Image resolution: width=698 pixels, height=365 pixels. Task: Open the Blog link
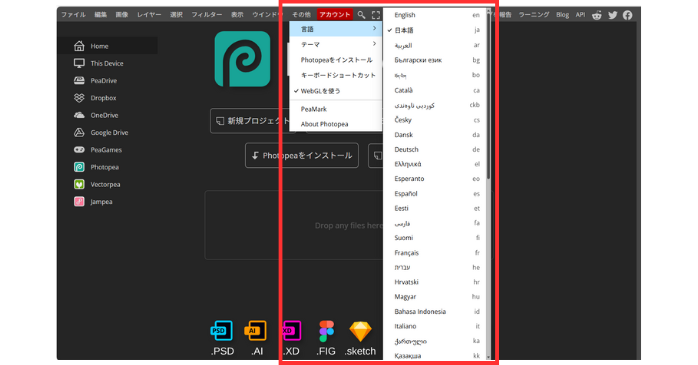562,15
